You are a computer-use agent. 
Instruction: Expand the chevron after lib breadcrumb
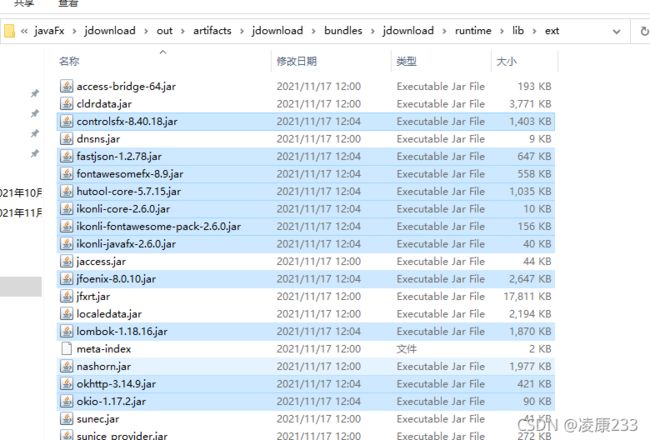(534, 31)
